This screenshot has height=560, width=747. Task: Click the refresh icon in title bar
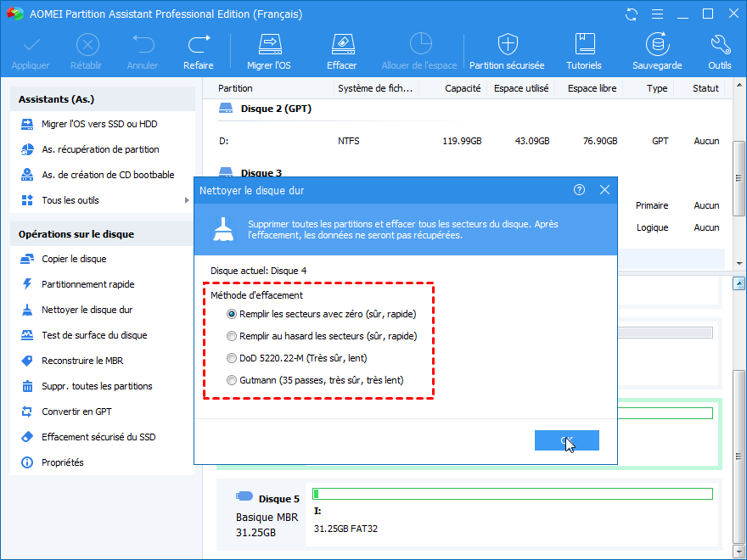(x=632, y=14)
